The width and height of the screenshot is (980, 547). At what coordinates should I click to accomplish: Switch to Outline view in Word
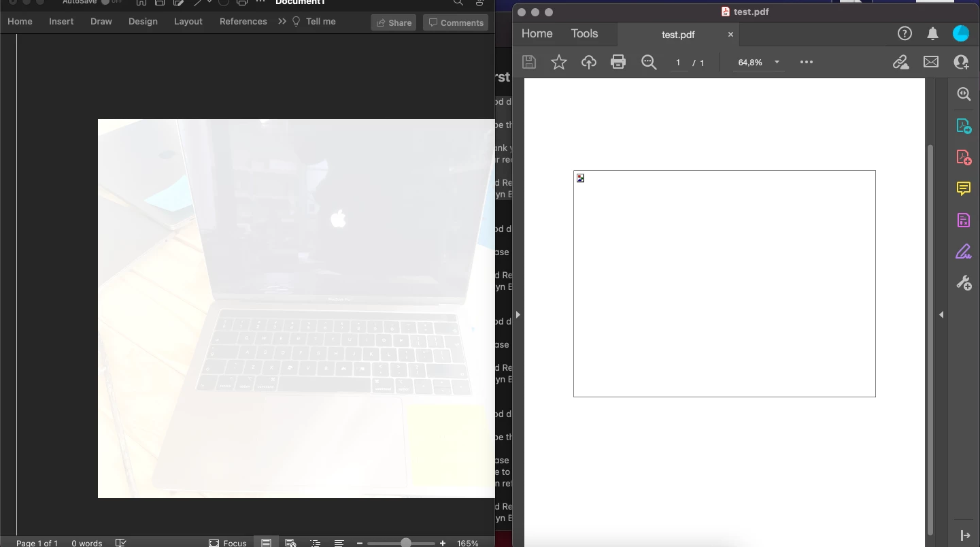(315, 543)
